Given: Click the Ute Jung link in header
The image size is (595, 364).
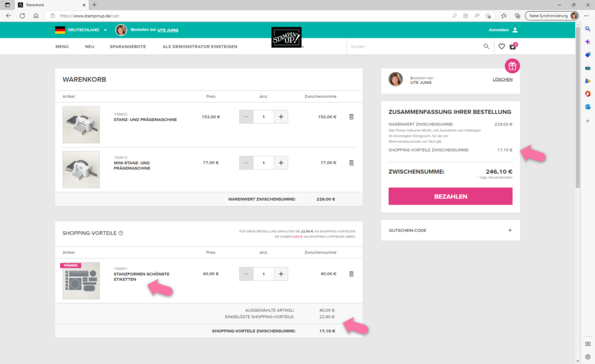Looking at the screenshot, I should tap(168, 30).
